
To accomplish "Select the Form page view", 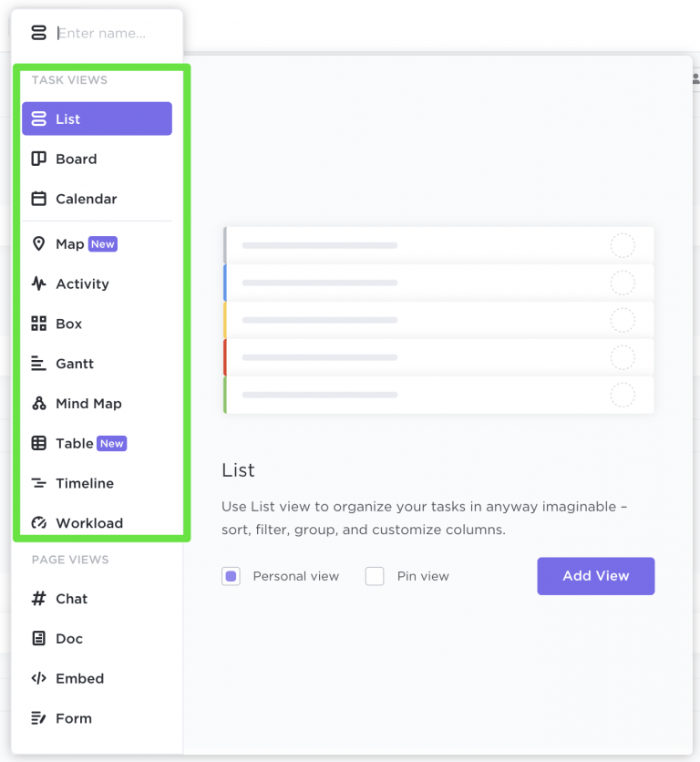I will tap(74, 718).
